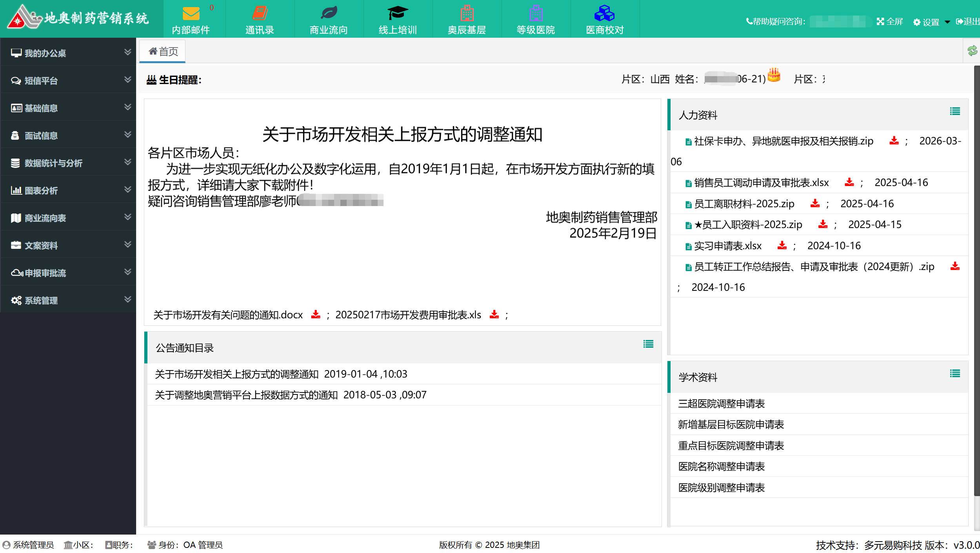Click the 生日提醒 label
This screenshot has height=553, width=980.
pyautogui.click(x=174, y=80)
